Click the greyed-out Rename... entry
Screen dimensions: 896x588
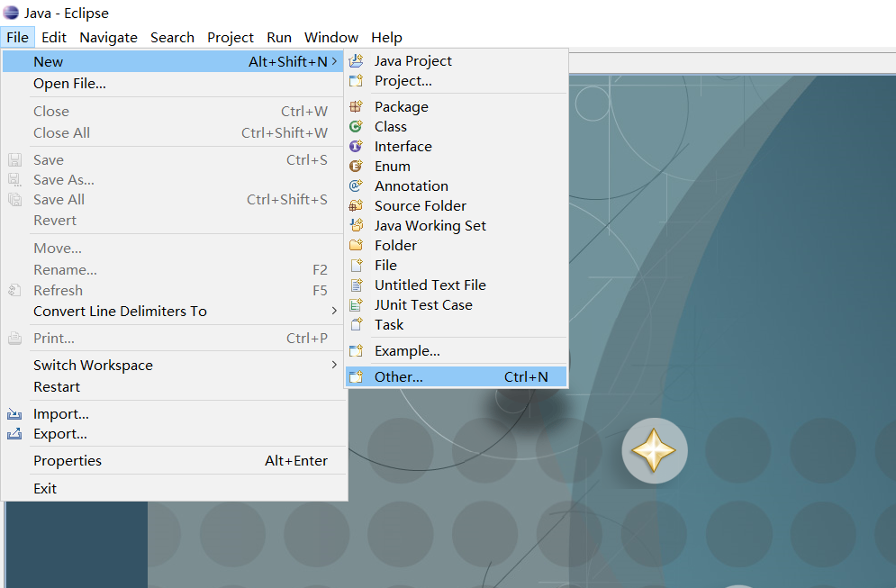coord(175,269)
